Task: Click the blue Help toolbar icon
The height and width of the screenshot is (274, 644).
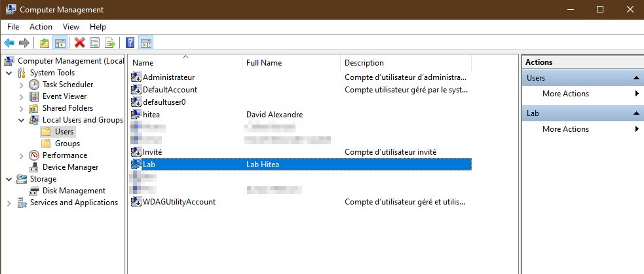Action: [x=130, y=43]
